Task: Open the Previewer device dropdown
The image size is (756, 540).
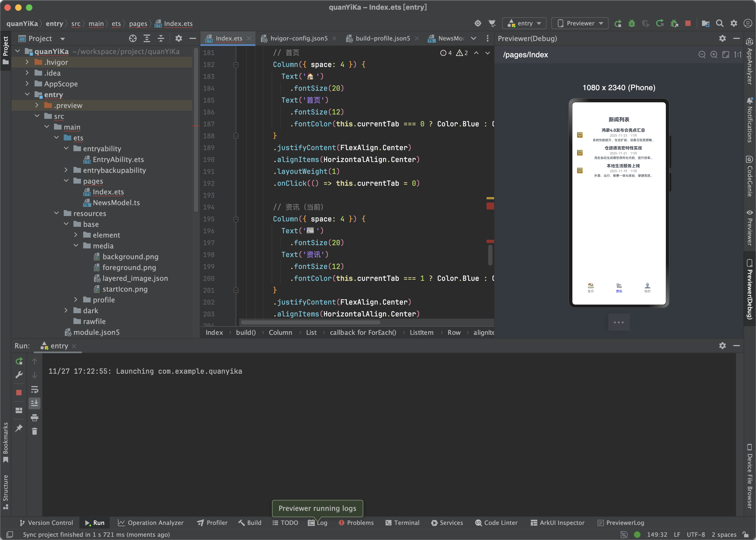Action: (580, 23)
